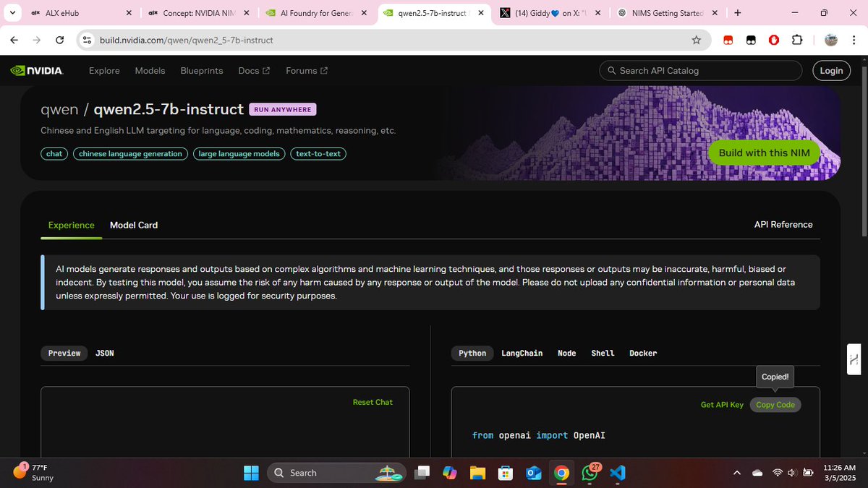
Task: Switch to the Node code tab
Action: click(567, 353)
